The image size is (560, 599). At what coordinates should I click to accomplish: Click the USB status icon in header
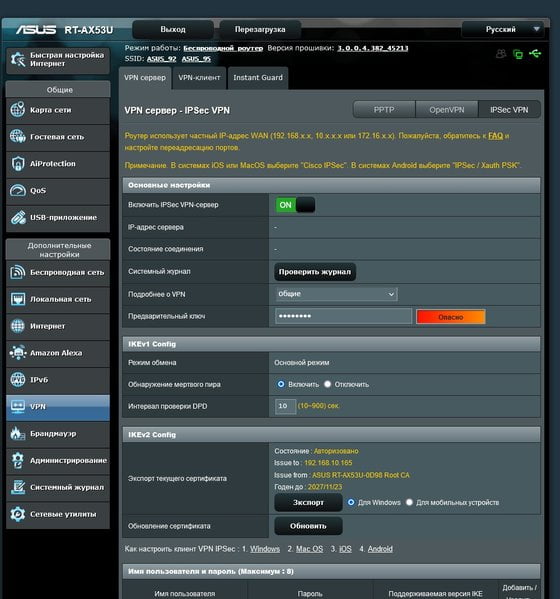[x=535, y=53]
